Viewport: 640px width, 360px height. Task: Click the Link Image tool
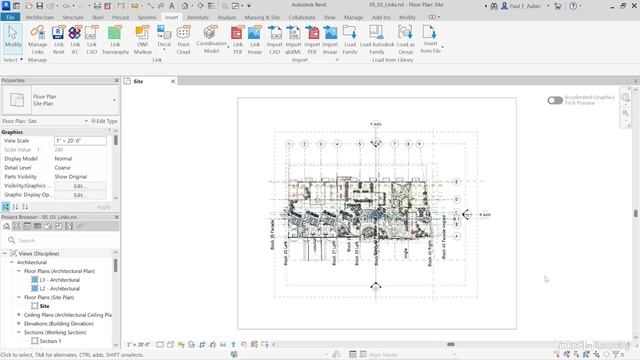point(255,40)
